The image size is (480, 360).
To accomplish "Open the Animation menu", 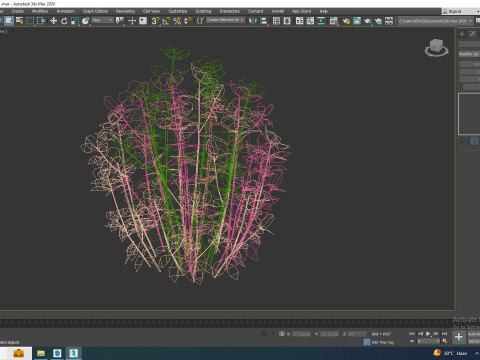I will (x=66, y=11).
